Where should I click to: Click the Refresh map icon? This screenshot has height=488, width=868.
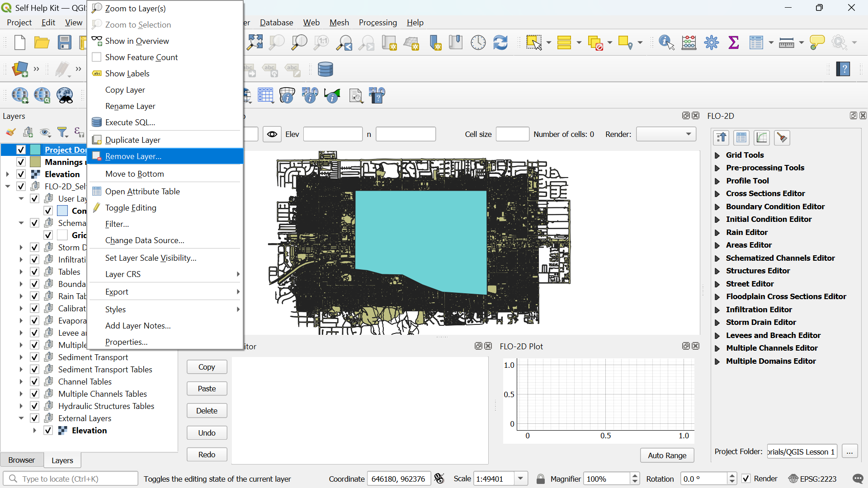(x=500, y=43)
